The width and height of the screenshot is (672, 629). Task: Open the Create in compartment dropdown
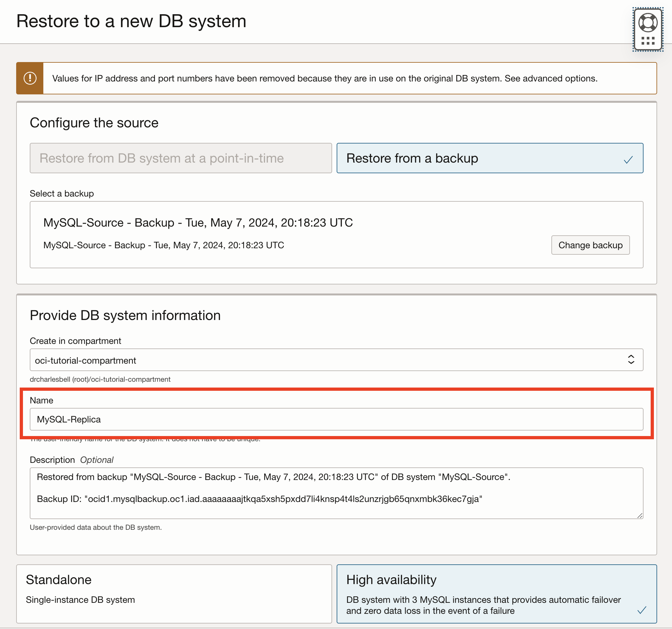click(x=336, y=360)
